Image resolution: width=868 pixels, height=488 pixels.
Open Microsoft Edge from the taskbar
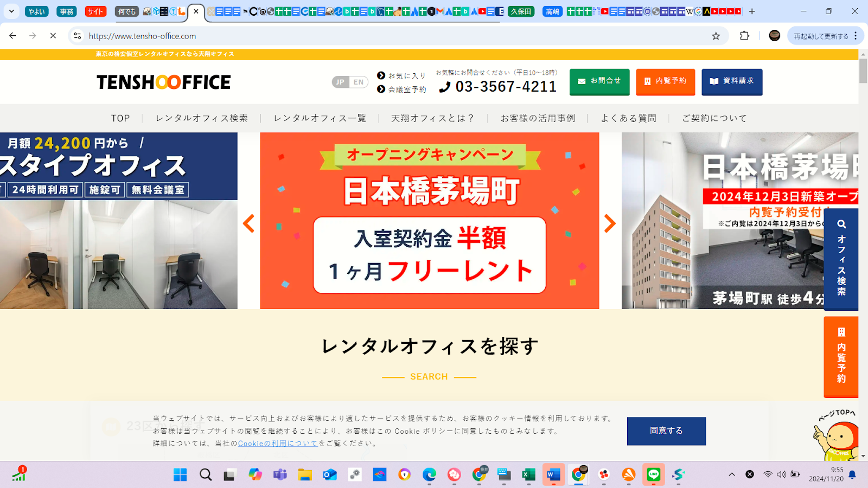coord(430,475)
